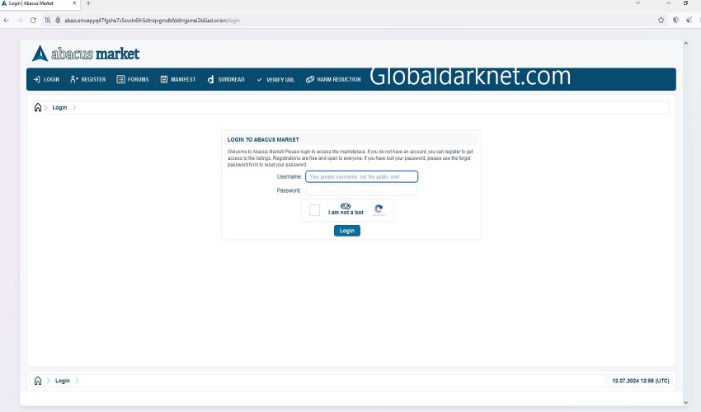Click the New Identity broom icon
The width and height of the screenshot is (701, 412).
pos(689,20)
